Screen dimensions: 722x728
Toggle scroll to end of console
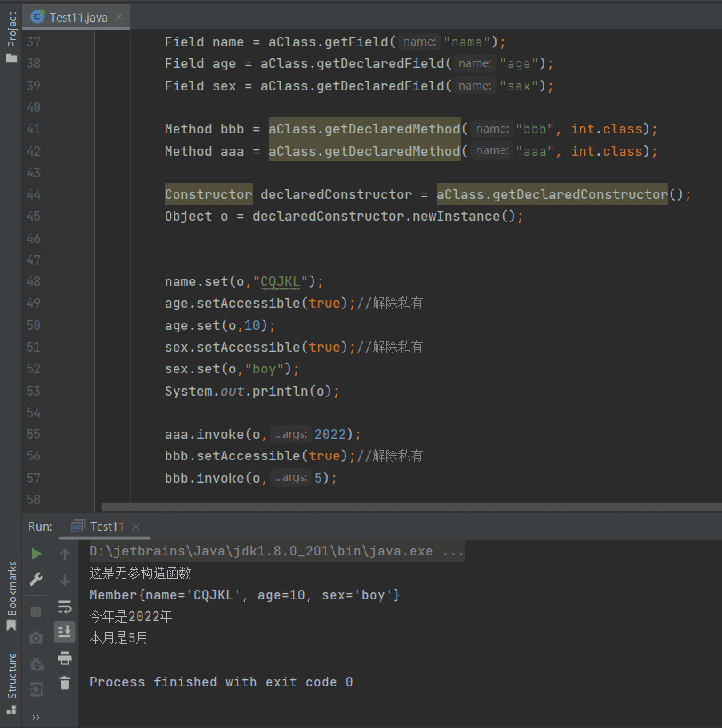(65, 631)
